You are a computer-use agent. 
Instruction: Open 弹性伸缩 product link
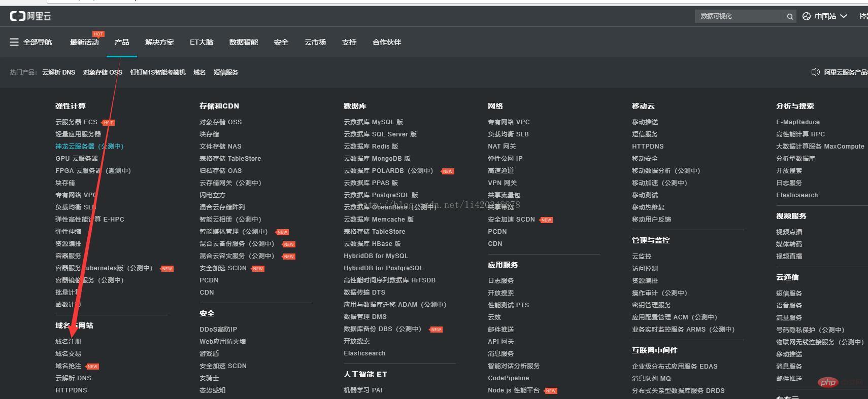pyautogui.click(x=69, y=232)
